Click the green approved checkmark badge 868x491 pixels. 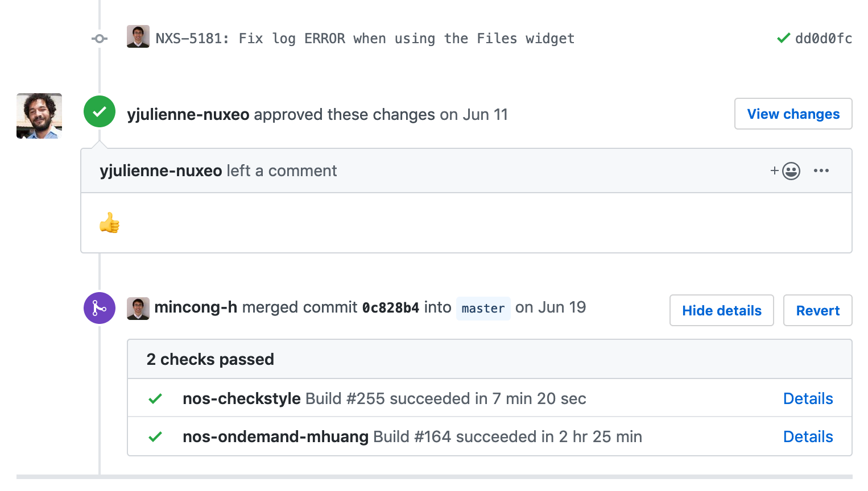pyautogui.click(x=100, y=111)
